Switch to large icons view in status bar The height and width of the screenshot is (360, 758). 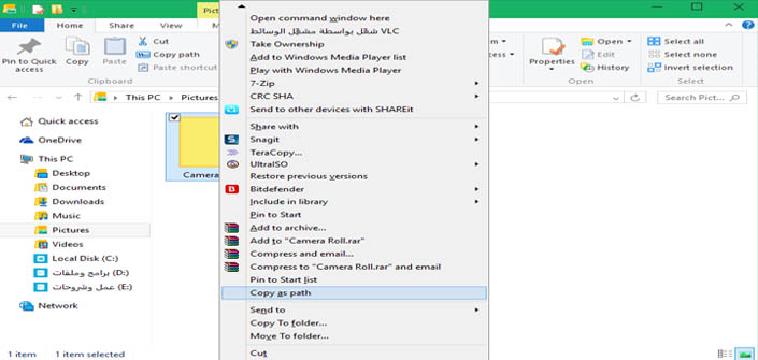[x=742, y=354]
